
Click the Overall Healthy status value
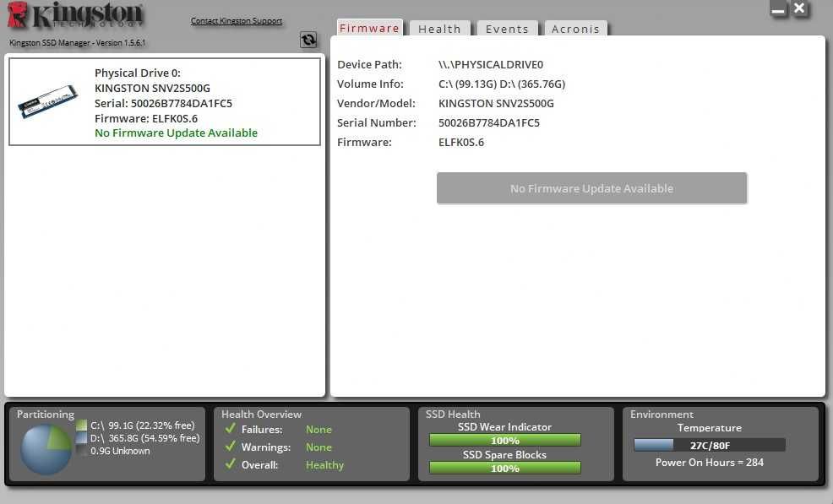pos(324,464)
